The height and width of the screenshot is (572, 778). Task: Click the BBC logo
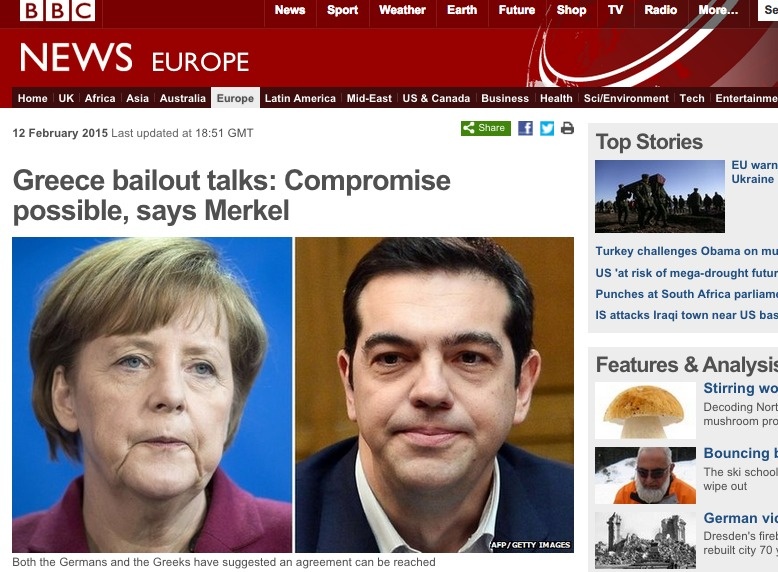click(57, 10)
